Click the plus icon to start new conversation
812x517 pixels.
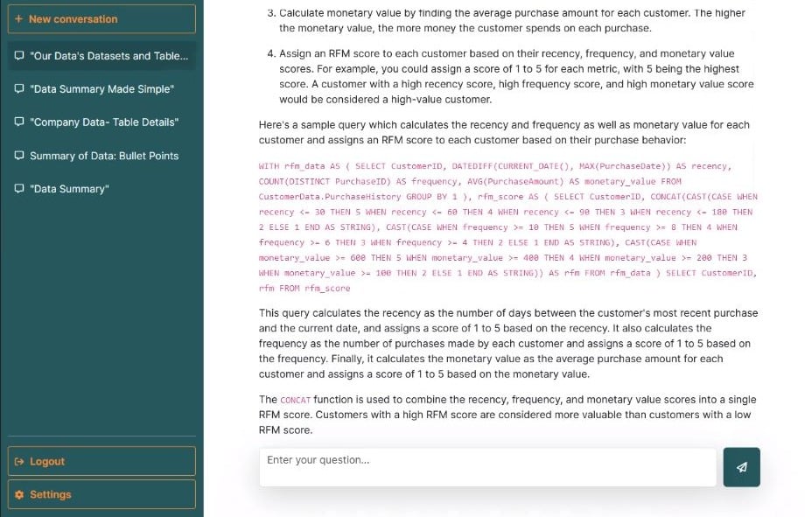pos(19,18)
